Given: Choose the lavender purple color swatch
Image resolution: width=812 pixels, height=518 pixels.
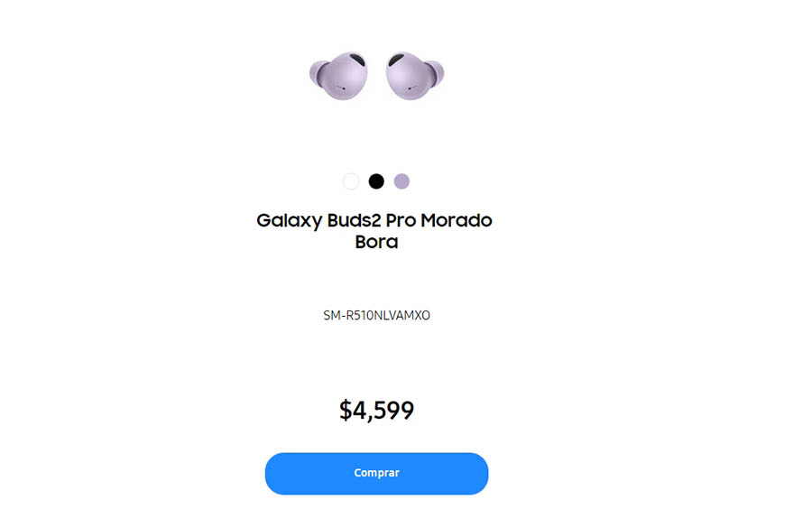Looking at the screenshot, I should [x=401, y=181].
